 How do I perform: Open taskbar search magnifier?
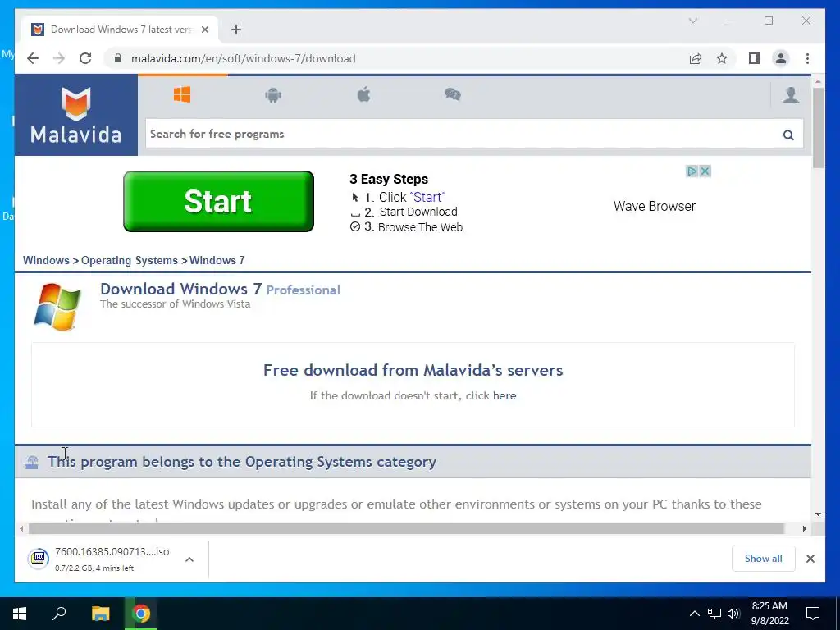click(59, 614)
